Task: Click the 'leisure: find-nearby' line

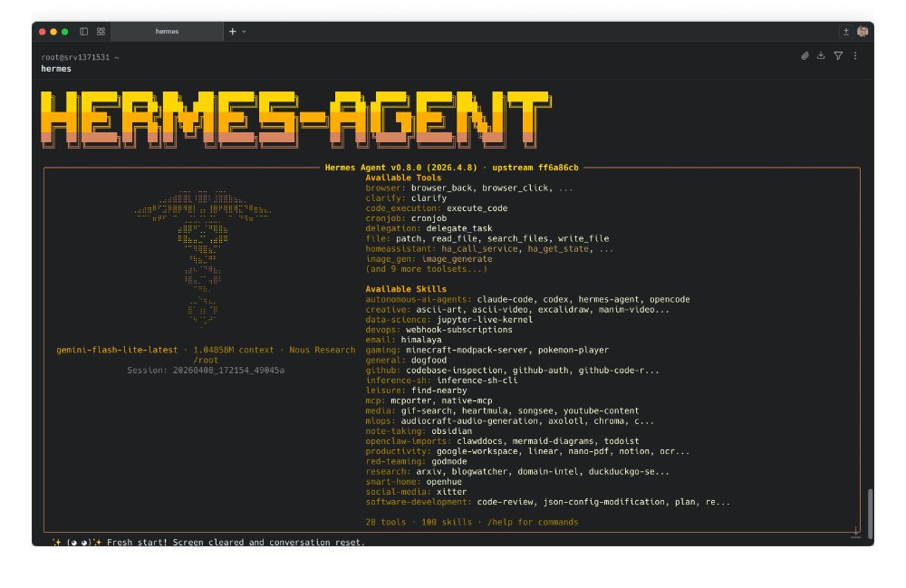Action: click(416, 390)
